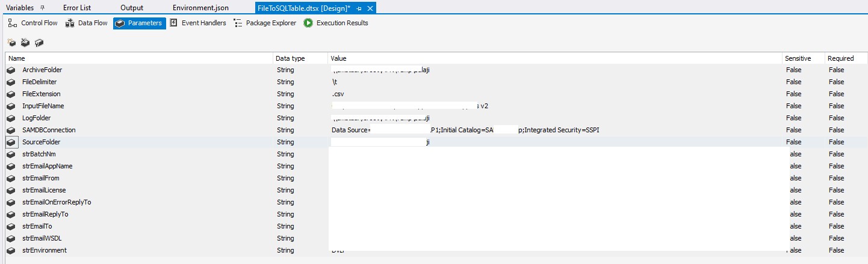Toggle Sensitive False for ArchiveFolder

point(793,70)
